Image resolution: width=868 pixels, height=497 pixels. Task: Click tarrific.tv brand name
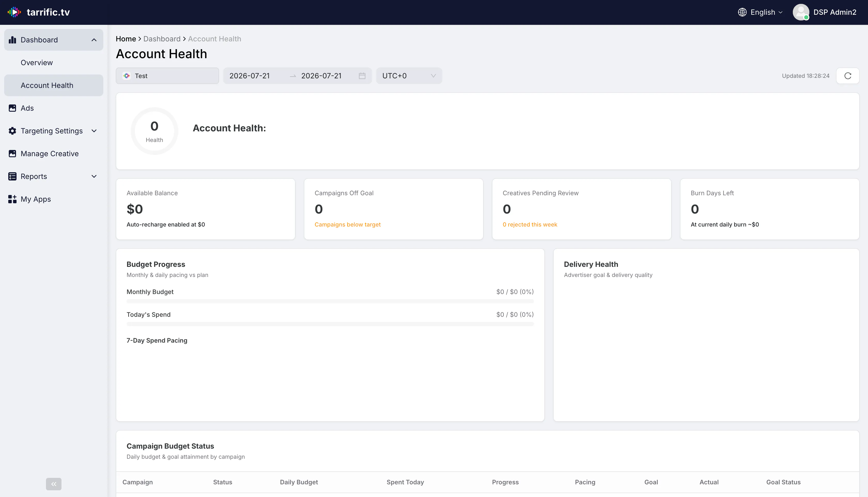[48, 12]
